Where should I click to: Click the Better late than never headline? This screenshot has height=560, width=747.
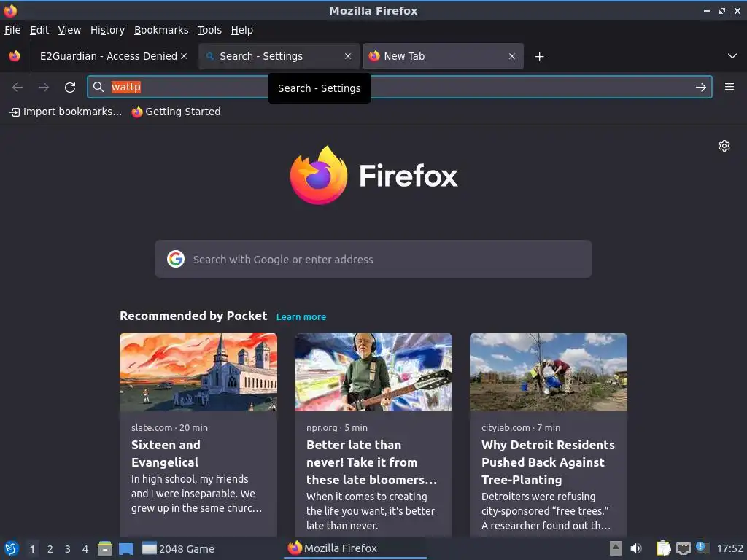371,462
